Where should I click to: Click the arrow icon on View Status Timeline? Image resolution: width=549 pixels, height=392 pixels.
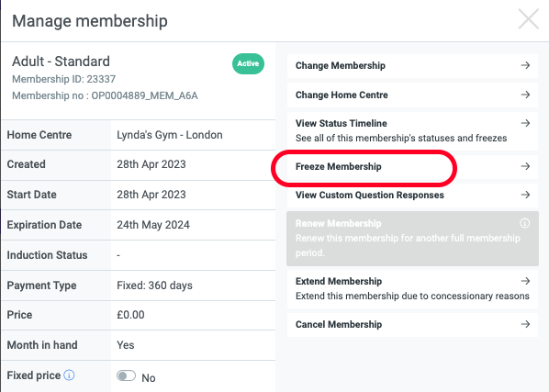(525, 123)
